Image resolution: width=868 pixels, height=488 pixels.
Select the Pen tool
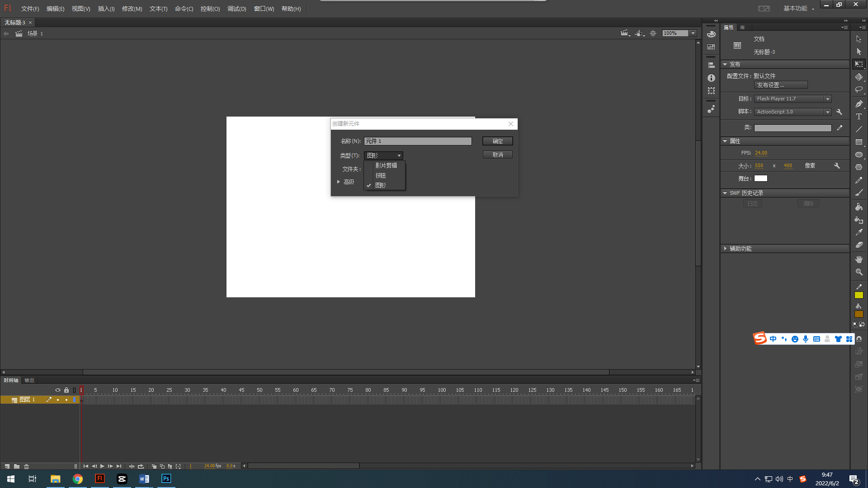coord(859,104)
